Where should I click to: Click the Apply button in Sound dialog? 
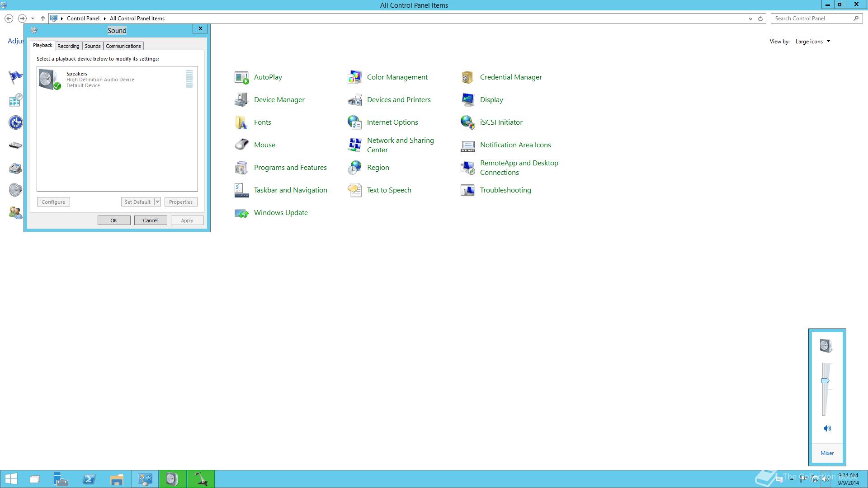pos(187,221)
